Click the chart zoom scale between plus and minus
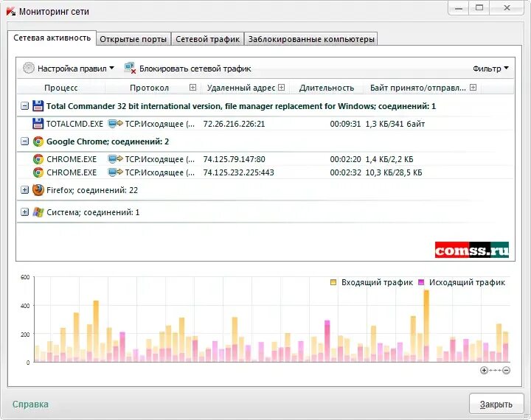The width and height of the screenshot is (531, 420). (x=495, y=370)
